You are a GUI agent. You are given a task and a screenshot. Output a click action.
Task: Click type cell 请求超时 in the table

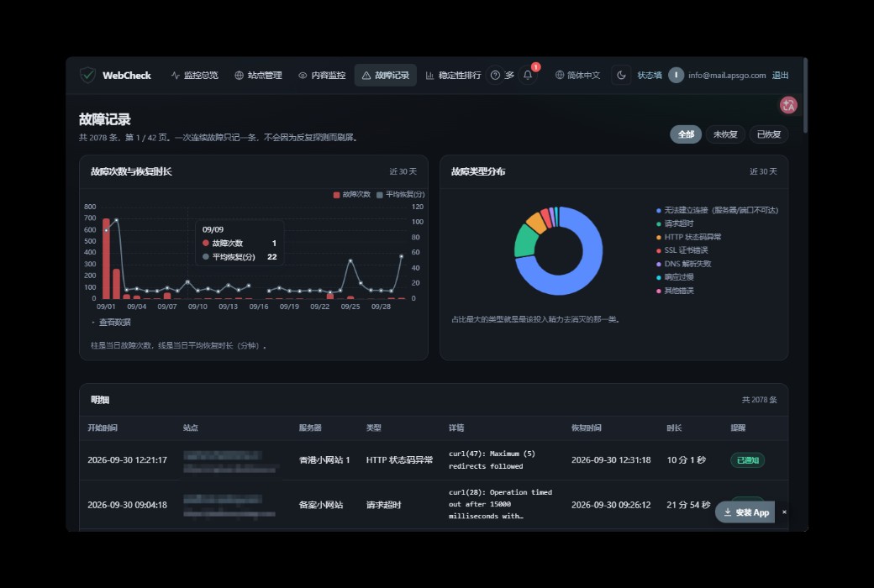coord(383,505)
